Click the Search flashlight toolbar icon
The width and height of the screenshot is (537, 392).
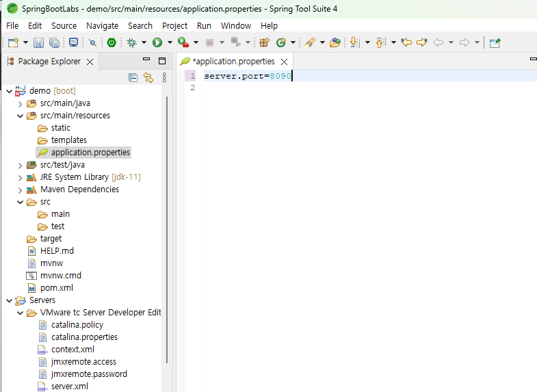click(310, 42)
